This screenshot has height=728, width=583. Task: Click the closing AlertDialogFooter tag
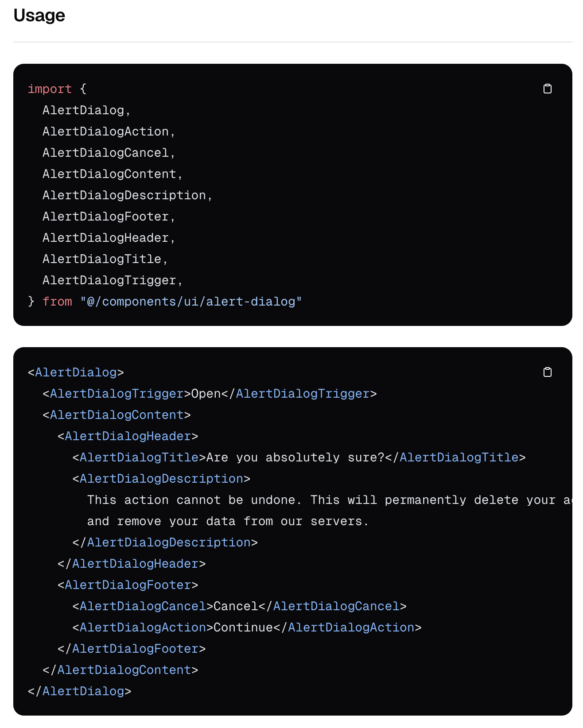[x=132, y=649]
